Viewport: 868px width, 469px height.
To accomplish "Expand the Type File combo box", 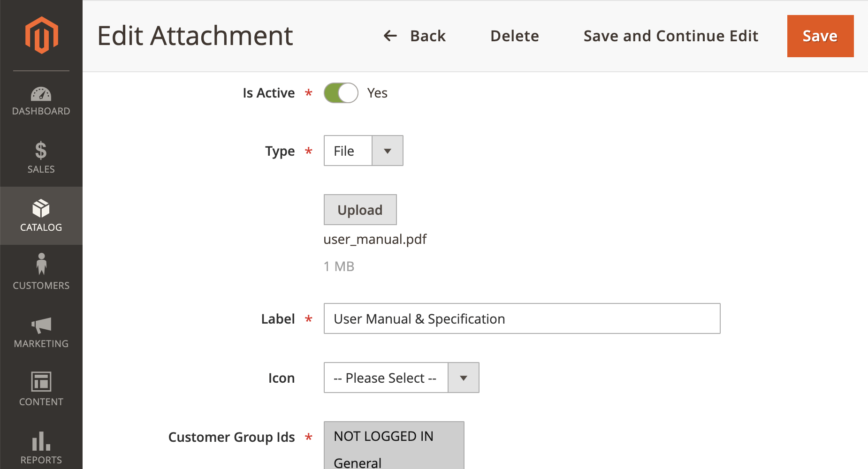I will (x=388, y=151).
